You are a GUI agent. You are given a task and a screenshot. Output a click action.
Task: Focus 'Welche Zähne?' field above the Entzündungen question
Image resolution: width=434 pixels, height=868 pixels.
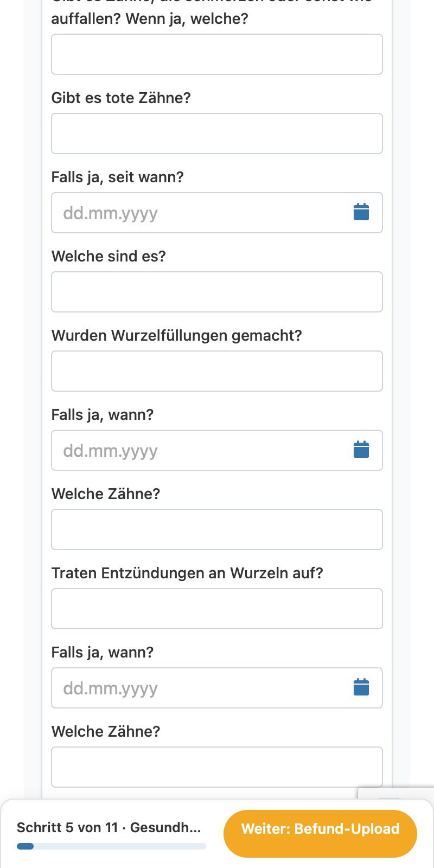[217, 529]
